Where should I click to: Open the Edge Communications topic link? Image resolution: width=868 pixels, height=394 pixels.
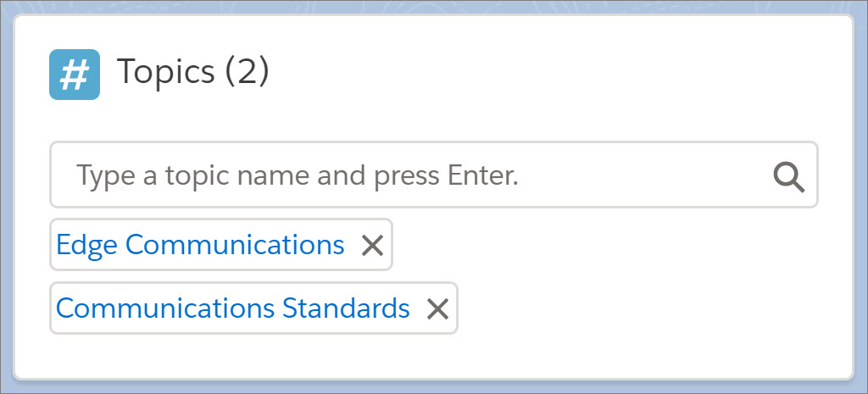tap(200, 245)
